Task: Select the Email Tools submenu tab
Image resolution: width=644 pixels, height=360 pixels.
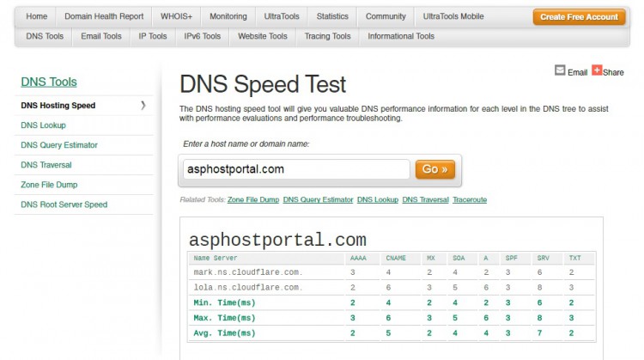Action: (x=101, y=36)
